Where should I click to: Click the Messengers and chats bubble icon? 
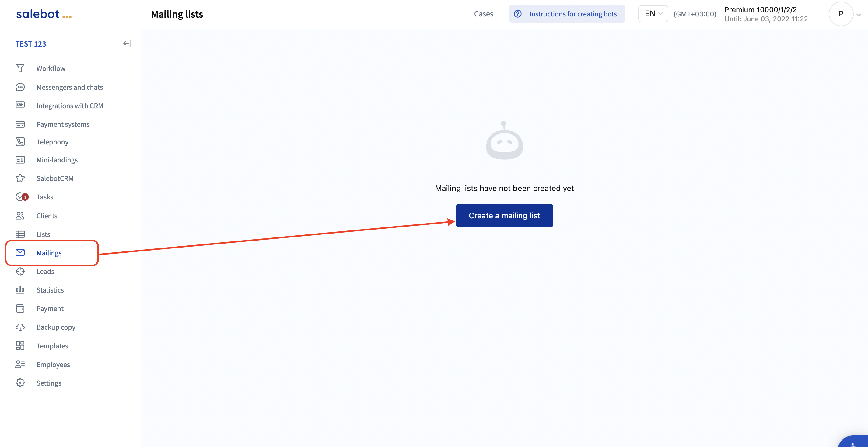coord(20,87)
